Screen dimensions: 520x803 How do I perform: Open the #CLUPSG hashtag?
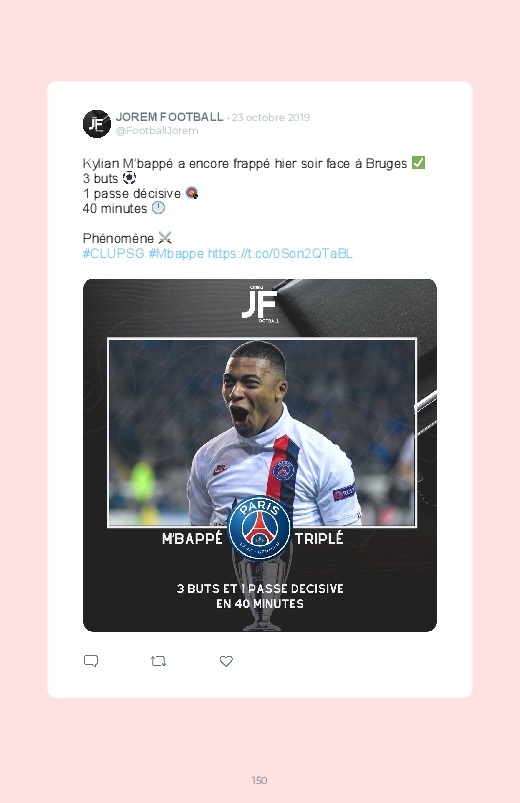pyautogui.click(x=113, y=253)
